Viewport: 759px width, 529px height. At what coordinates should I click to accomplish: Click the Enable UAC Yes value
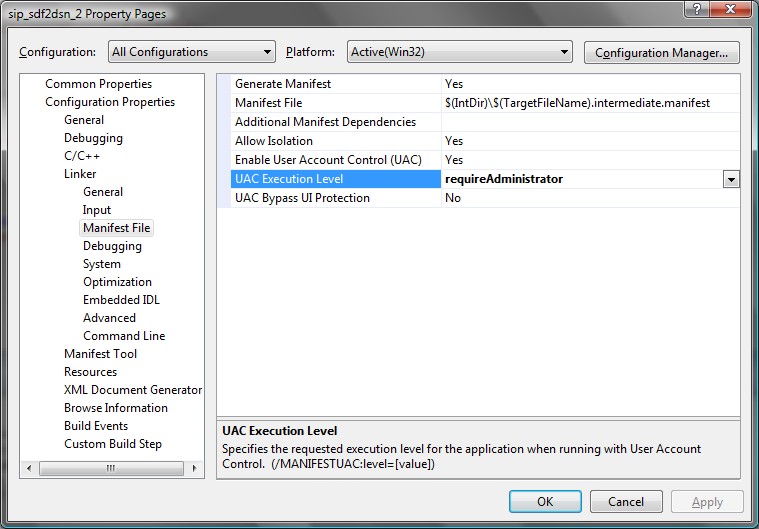click(x=454, y=160)
